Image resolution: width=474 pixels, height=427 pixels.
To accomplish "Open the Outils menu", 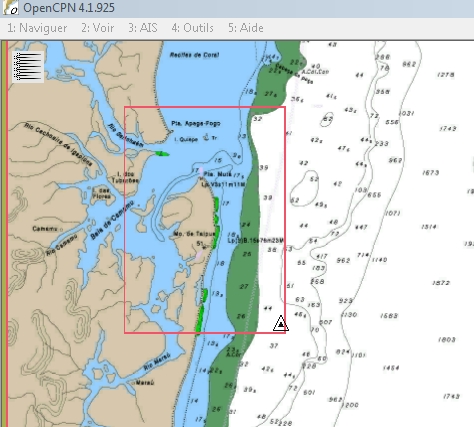I will coord(193,28).
